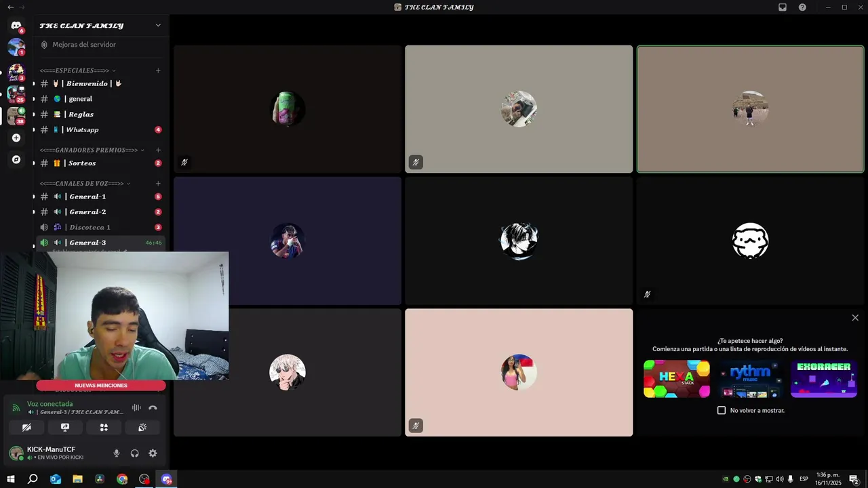Toggle microphone mute beside KICK-ManuTCF
The width and height of the screenshot is (868, 488).
point(117,453)
